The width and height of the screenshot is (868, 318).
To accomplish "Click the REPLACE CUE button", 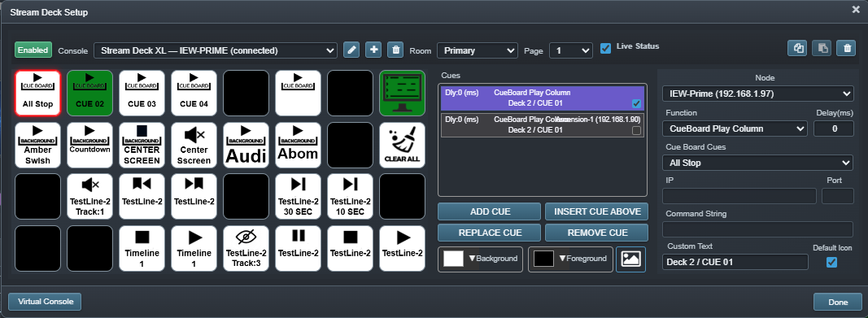I will tap(490, 233).
